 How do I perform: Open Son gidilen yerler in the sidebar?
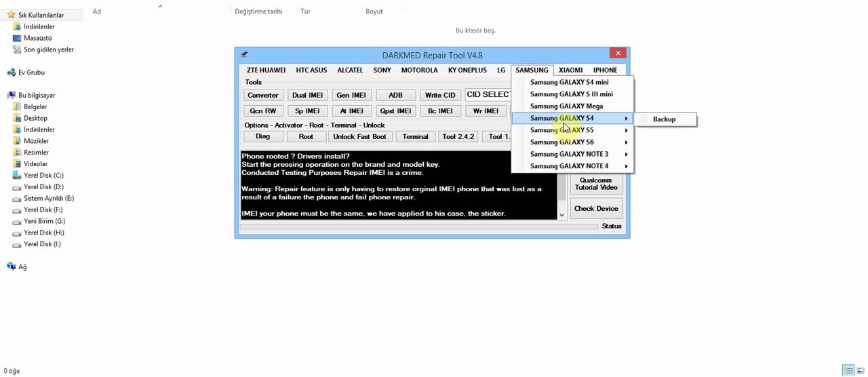pyautogui.click(x=49, y=49)
